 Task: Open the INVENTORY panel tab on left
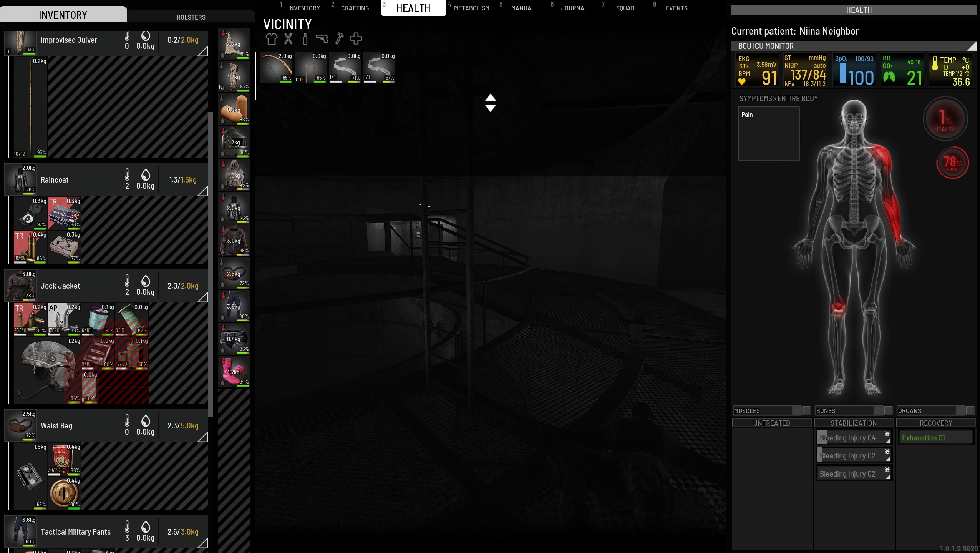coord(63,15)
